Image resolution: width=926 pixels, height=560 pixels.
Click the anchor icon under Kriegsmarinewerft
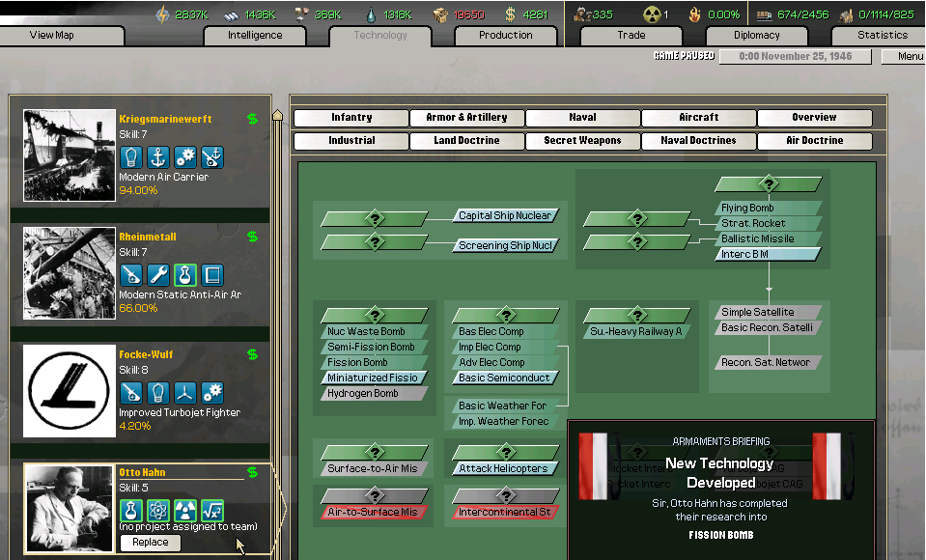click(158, 157)
